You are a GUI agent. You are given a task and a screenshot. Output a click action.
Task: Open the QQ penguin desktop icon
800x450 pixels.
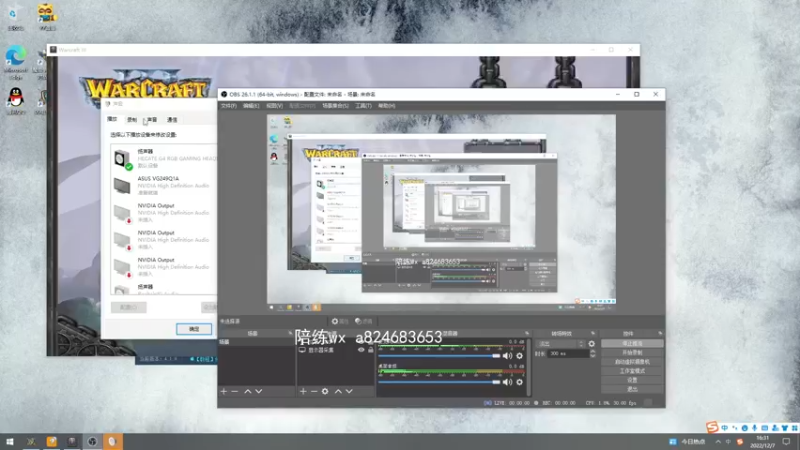click(x=16, y=101)
